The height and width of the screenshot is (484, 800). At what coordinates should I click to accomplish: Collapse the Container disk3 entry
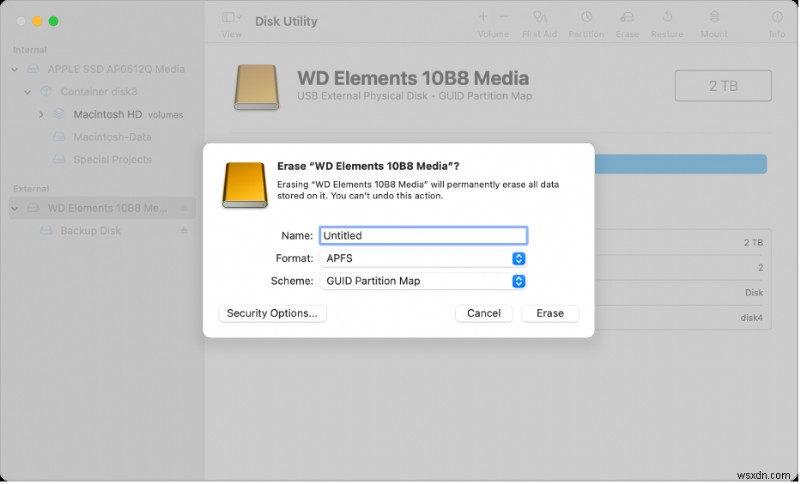[x=28, y=92]
